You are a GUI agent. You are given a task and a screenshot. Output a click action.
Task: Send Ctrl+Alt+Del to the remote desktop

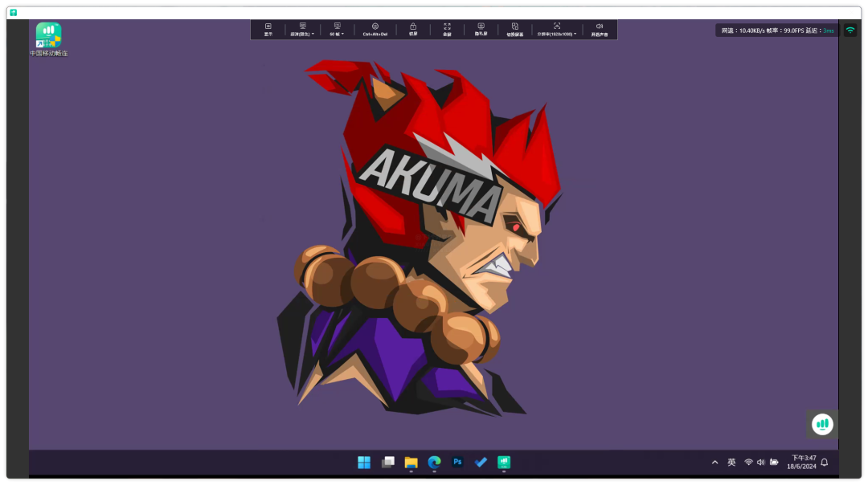point(375,30)
